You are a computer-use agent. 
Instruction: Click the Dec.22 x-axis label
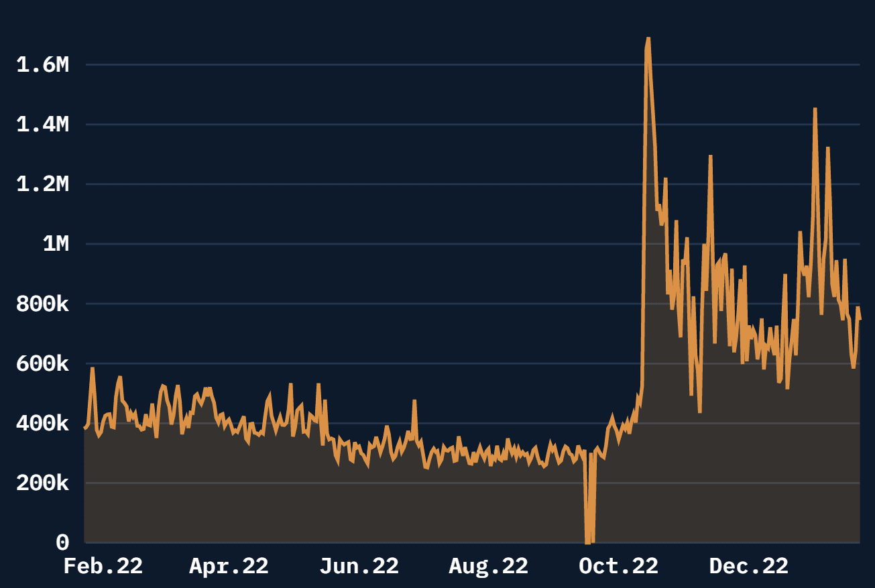(x=748, y=567)
